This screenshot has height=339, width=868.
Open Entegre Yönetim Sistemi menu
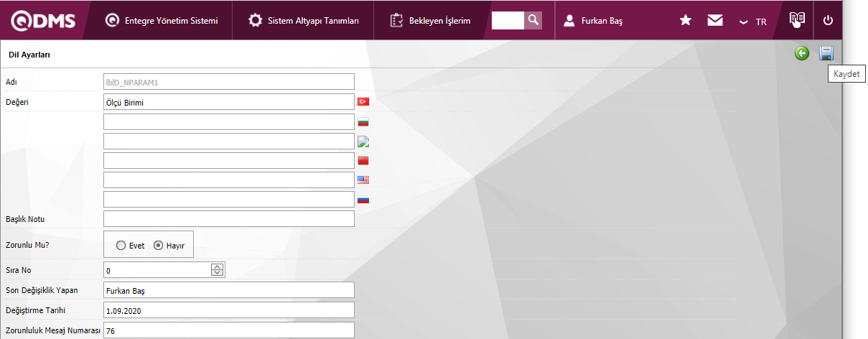pos(161,21)
